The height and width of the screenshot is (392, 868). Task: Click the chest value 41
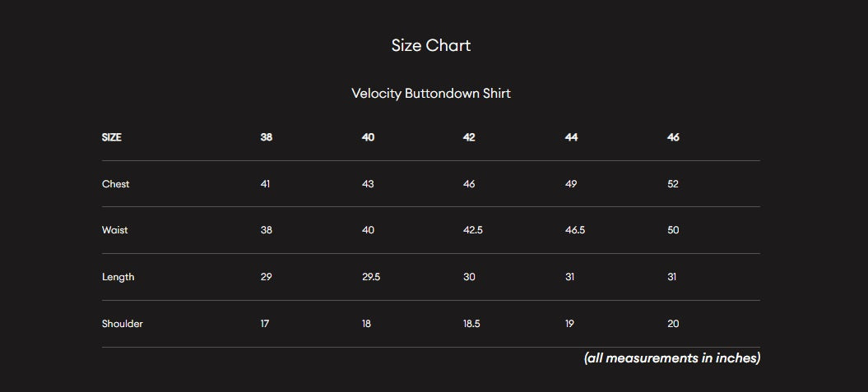[265, 184]
